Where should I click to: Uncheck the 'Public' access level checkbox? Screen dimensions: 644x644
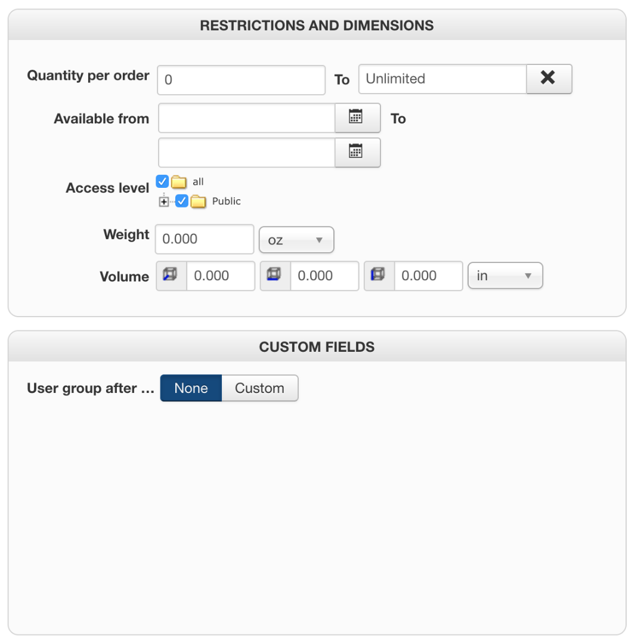182,201
